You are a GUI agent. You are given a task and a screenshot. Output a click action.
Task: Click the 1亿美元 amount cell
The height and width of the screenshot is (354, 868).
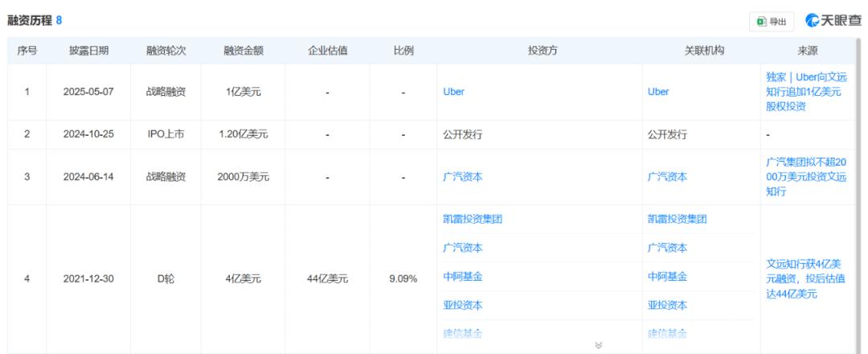[x=244, y=92]
